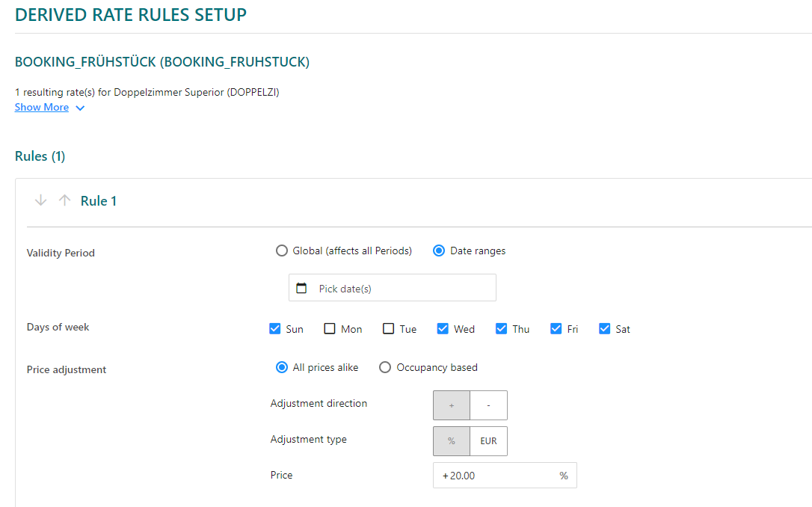
Task: Open the Show More link
Action: coord(42,108)
